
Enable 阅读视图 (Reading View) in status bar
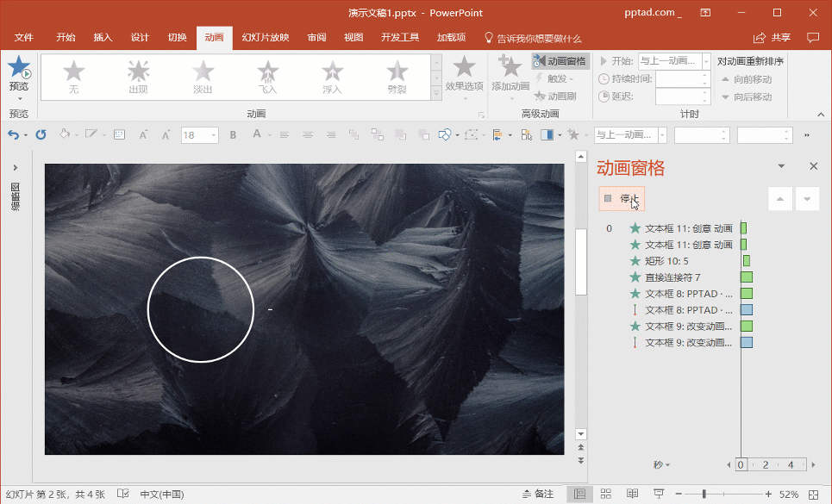(x=632, y=493)
